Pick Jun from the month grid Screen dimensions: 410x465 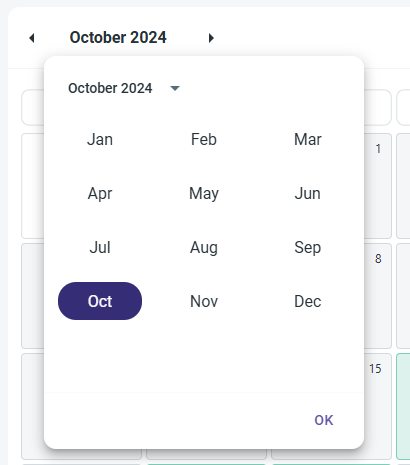(308, 193)
